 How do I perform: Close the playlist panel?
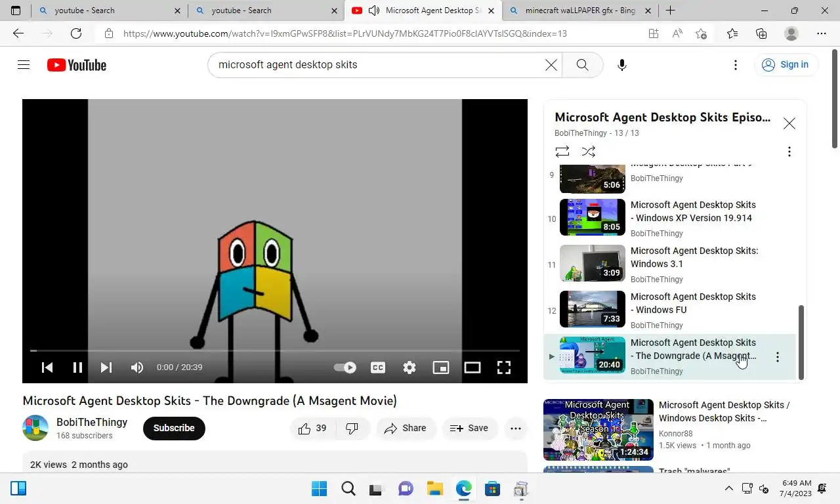pos(789,123)
